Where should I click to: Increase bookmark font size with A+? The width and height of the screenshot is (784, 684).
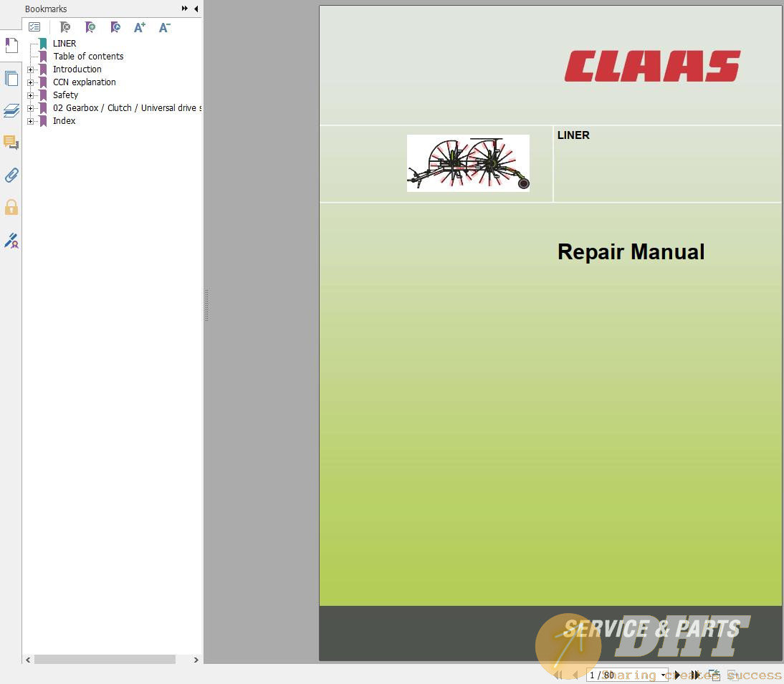click(x=140, y=27)
